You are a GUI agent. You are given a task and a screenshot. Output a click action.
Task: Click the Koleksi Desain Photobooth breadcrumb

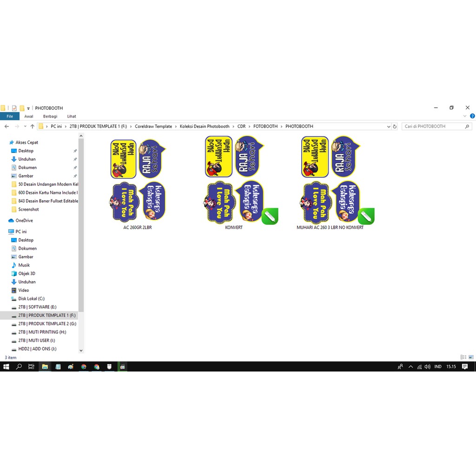205,126
